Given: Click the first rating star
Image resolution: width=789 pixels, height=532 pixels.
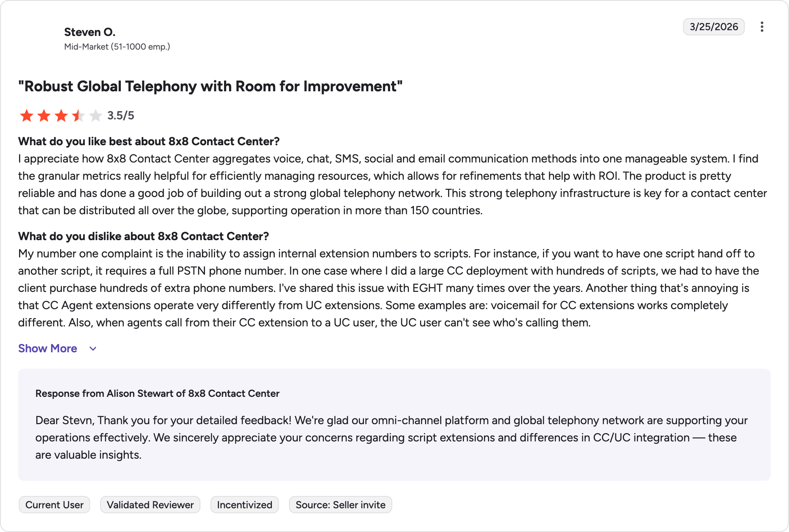Looking at the screenshot, I should click(27, 116).
